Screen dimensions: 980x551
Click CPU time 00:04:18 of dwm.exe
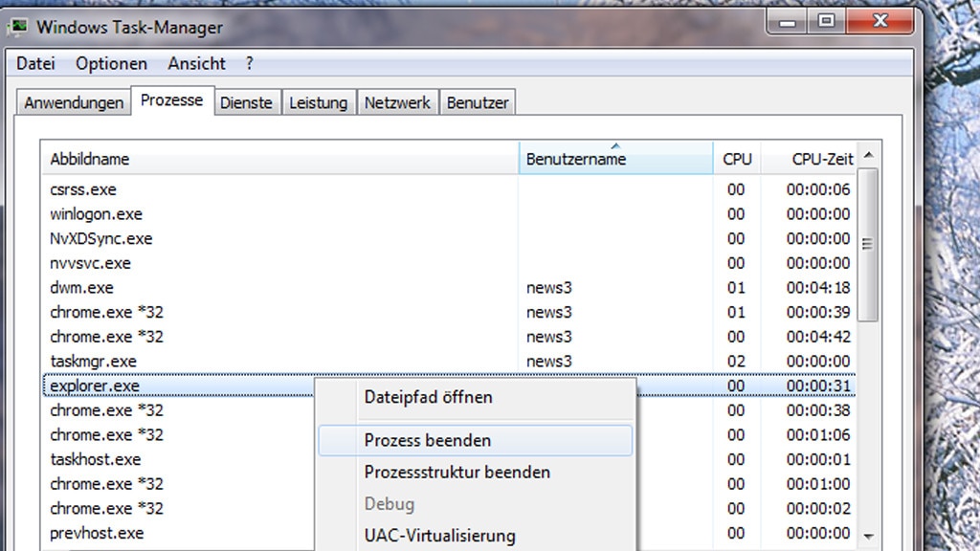(818, 288)
